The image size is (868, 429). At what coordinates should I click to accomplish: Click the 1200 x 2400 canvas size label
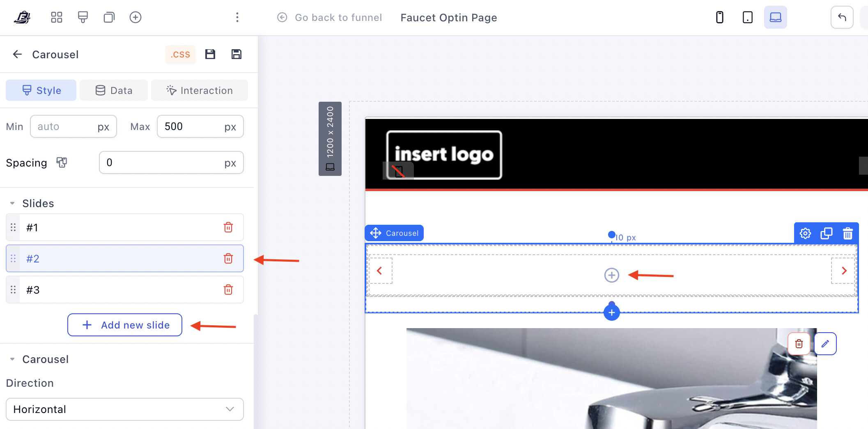[330, 139]
